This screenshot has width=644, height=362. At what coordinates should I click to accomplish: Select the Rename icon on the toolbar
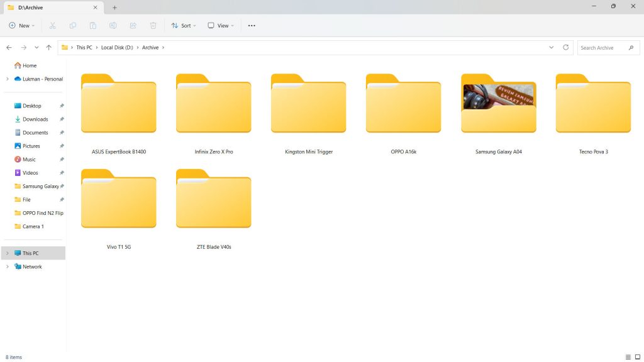[x=113, y=25]
